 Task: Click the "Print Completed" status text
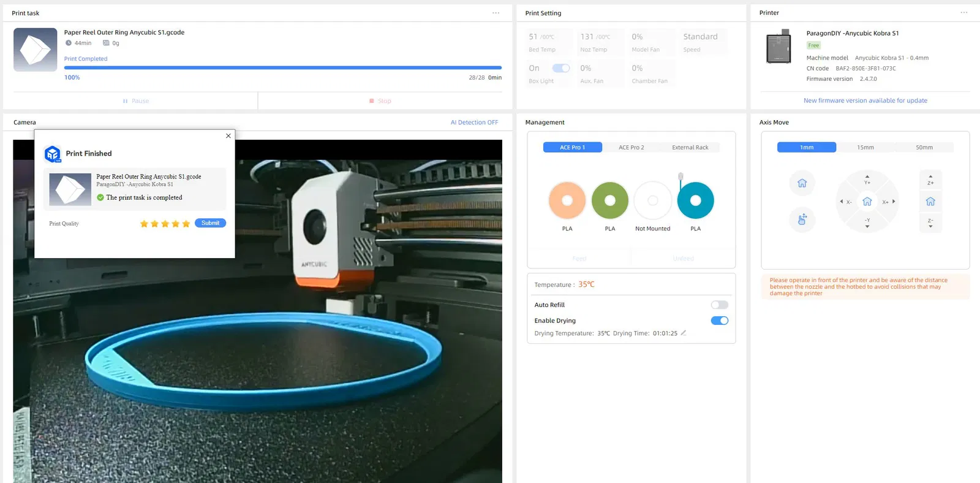86,59
